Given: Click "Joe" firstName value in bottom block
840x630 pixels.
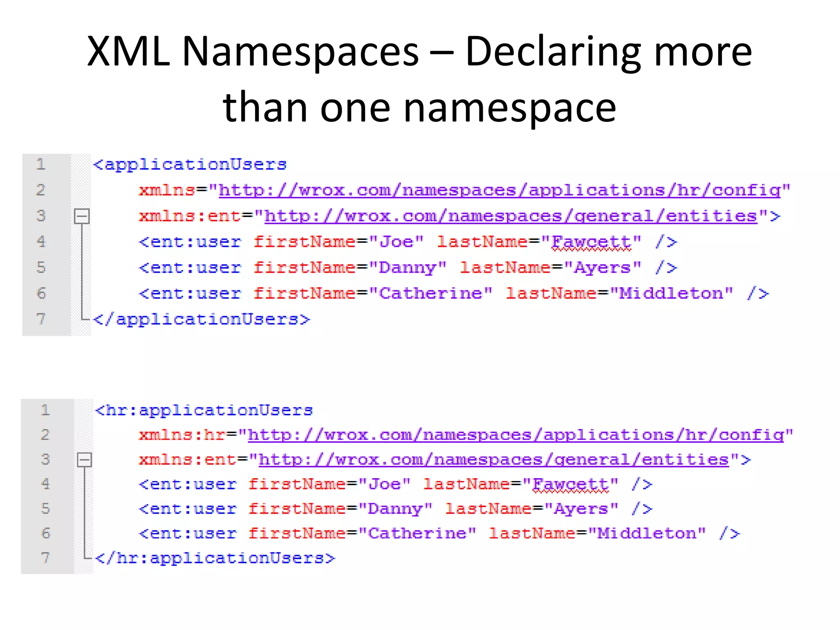Looking at the screenshot, I should pos(384,484).
